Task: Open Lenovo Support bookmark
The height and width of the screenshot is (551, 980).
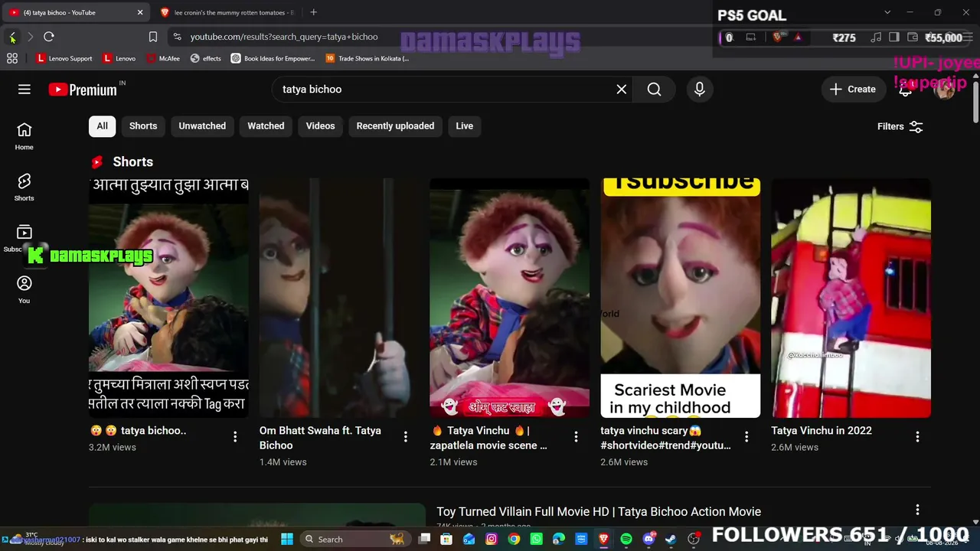Action: 64,58
